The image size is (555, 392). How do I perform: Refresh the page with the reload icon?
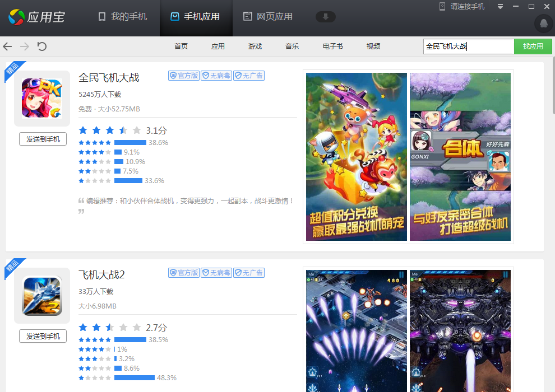pos(42,46)
